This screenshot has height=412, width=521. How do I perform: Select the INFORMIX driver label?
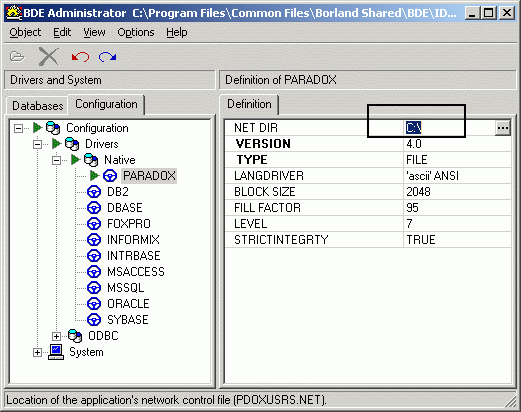pos(133,240)
